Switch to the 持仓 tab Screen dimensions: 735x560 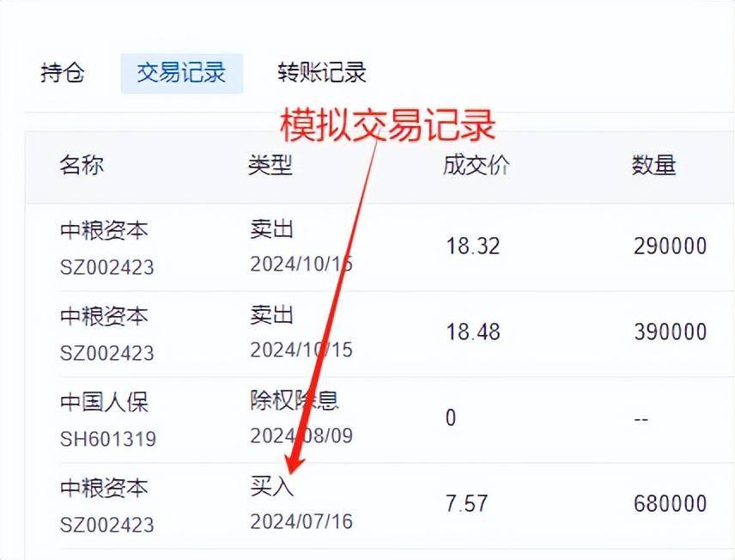pos(63,73)
